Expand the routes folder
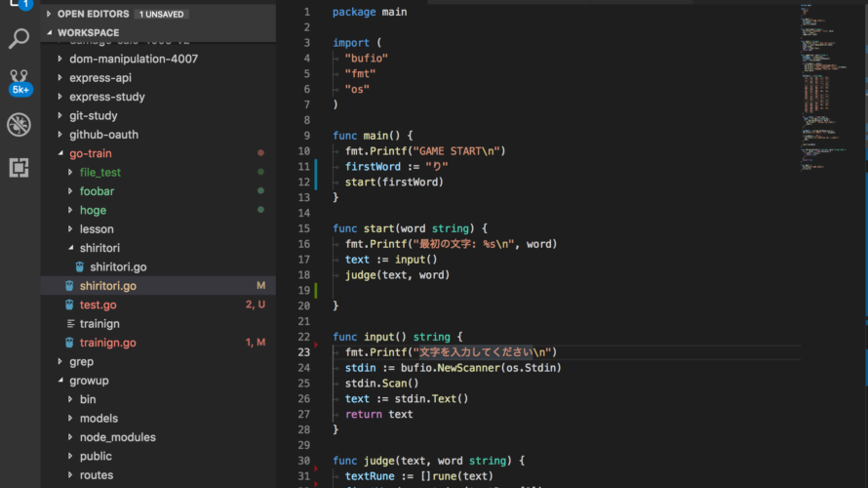 click(x=70, y=474)
